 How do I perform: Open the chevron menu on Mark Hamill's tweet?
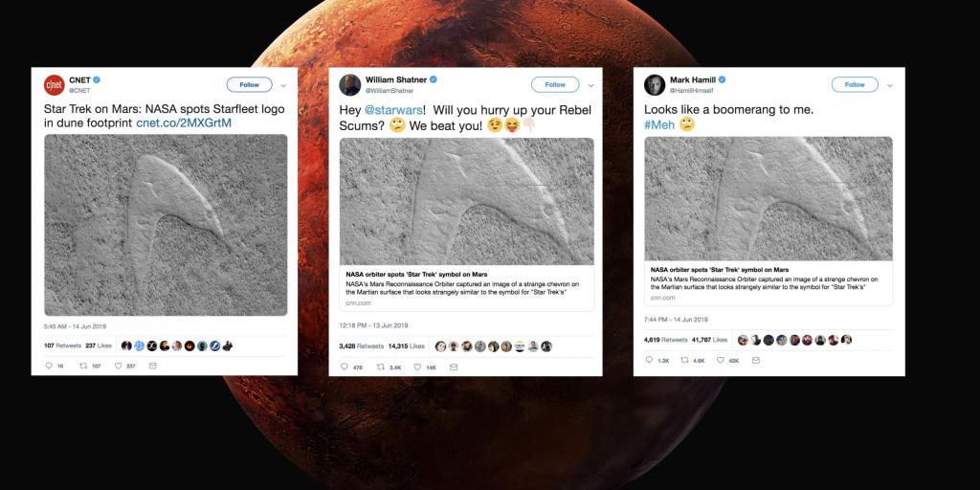(889, 85)
